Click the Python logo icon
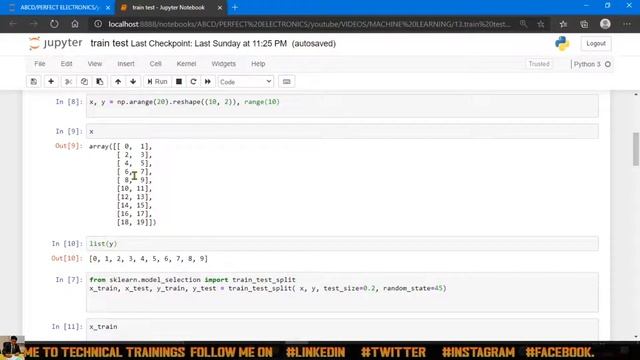This screenshot has height=360, width=640. pos(562,43)
